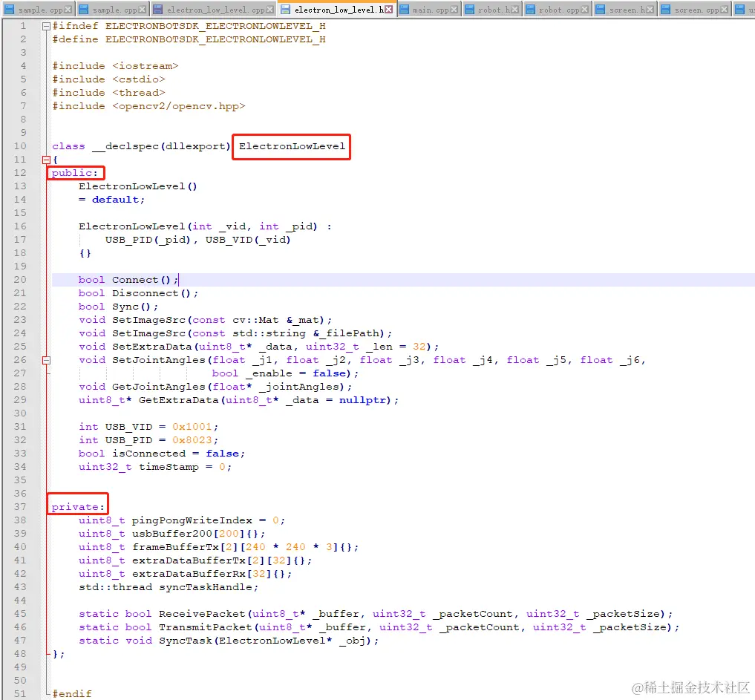Open the screen.cpp tab
This screenshot has height=700, width=755.
(x=696, y=10)
